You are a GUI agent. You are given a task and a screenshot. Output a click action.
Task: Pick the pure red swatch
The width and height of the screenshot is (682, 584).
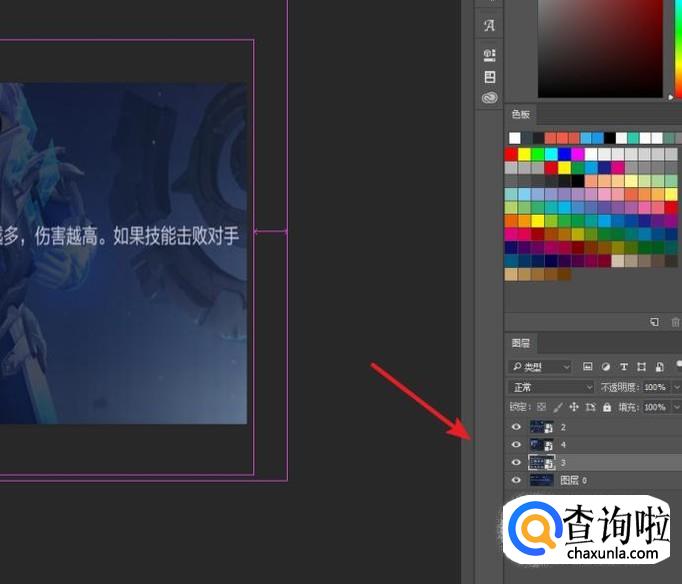point(511,154)
